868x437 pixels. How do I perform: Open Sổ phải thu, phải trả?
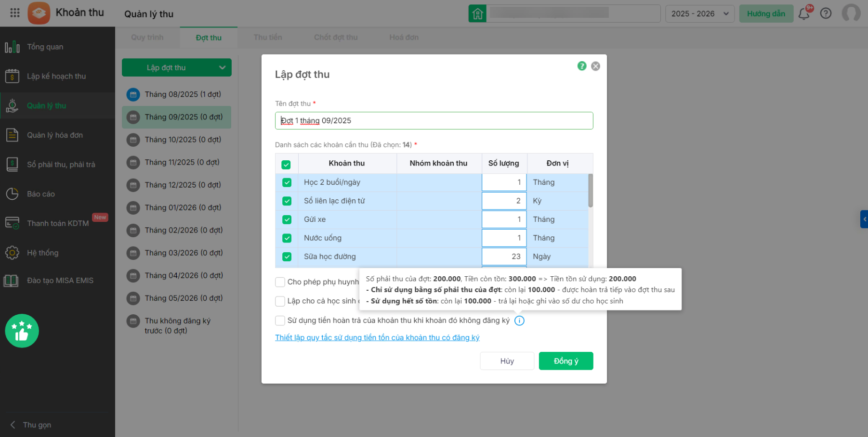(58, 165)
